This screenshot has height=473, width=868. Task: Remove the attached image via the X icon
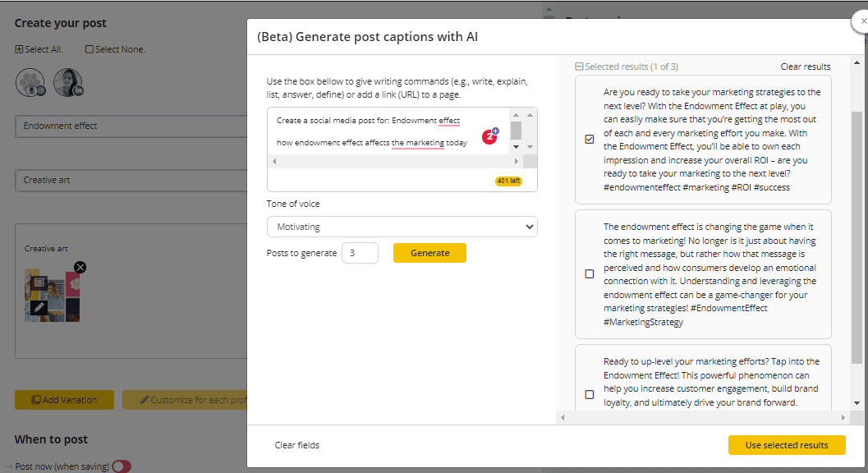[80, 267]
